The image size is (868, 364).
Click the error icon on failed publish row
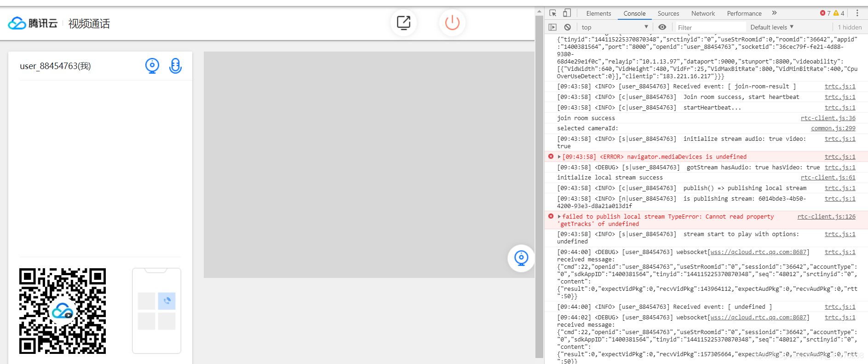click(x=551, y=216)
